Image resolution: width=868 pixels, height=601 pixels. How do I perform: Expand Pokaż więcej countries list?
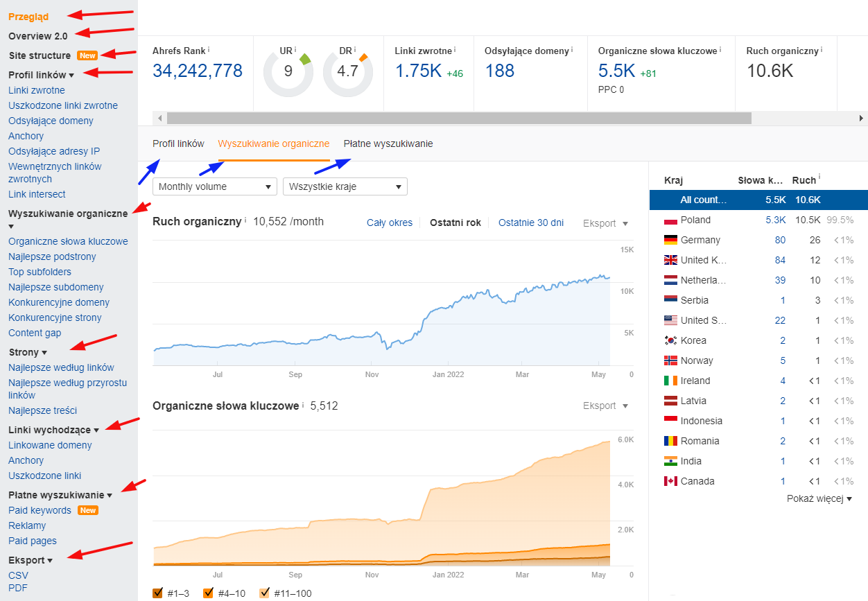(819, 498)
